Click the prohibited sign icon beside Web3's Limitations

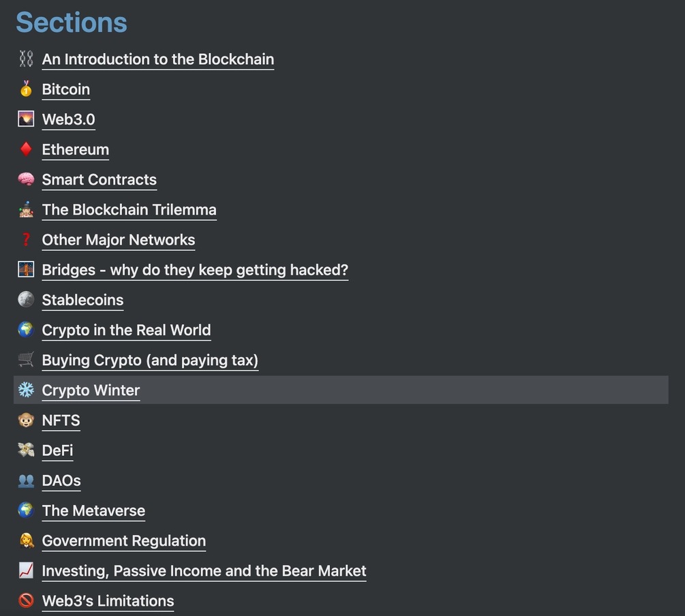(26, 600)
